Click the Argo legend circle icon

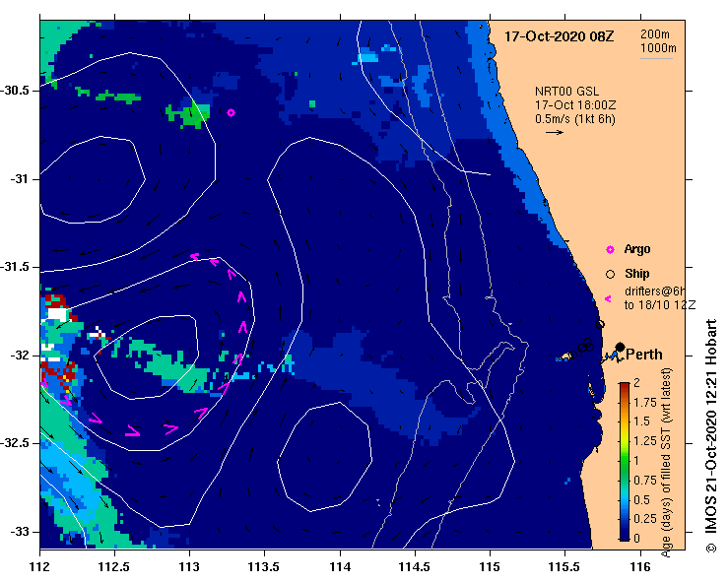(610, 250)
